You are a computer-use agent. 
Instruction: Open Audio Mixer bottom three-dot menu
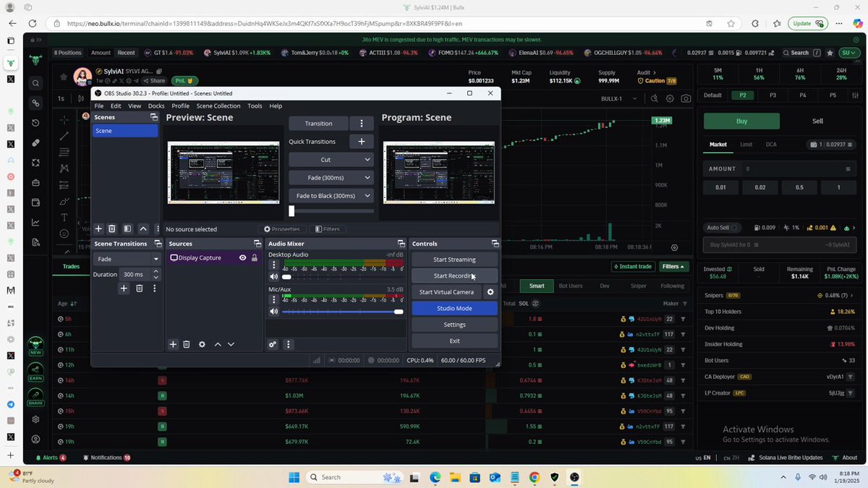point(288,344)
